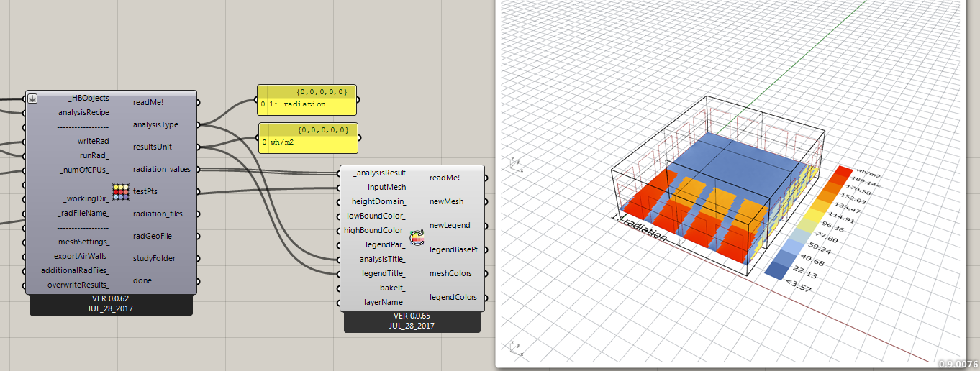Click the runRad_ input parameter
This screenshot has height=371, width=980.
coord(94,155)
